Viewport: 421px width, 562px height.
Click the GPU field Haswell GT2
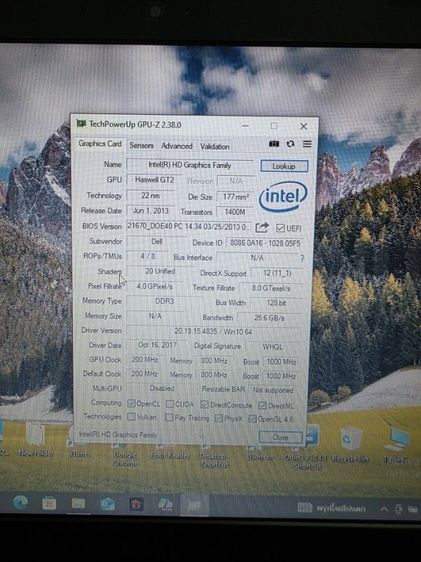[155, 180]
